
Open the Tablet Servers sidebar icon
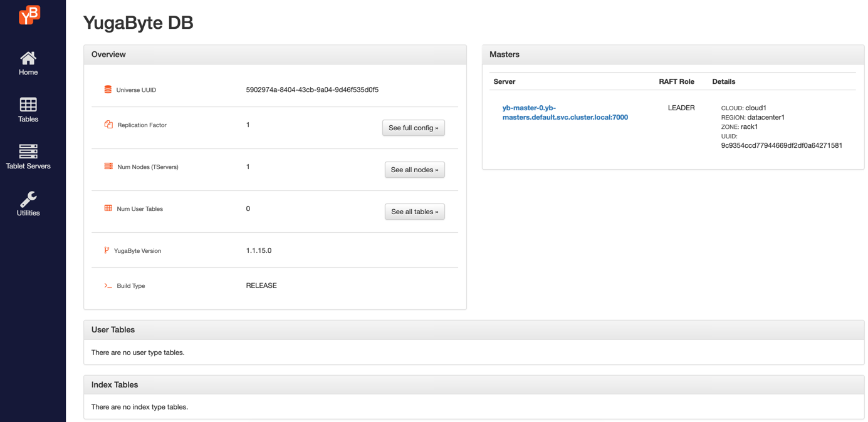click(28, 152)
